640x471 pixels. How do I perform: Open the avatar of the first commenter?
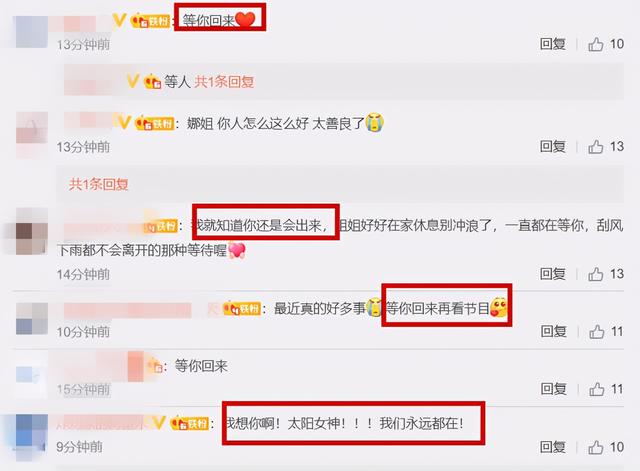tap(31, 32)
